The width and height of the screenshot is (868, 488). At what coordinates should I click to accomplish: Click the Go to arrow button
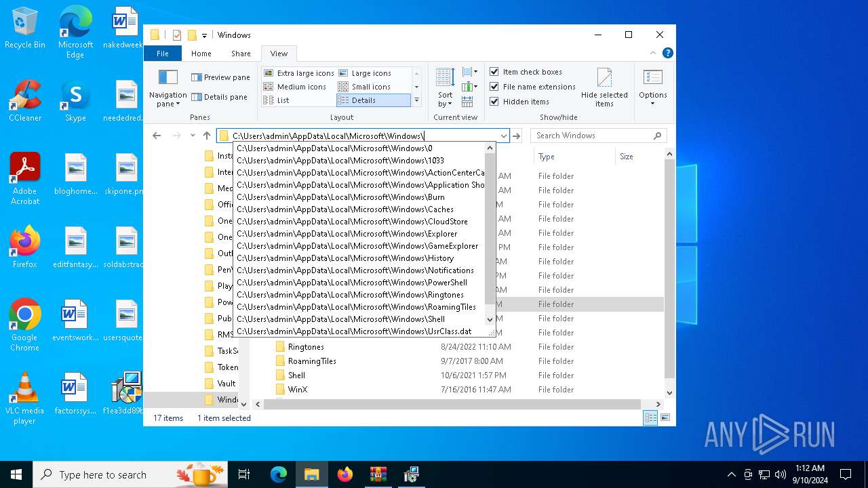[x=517, y=136]
